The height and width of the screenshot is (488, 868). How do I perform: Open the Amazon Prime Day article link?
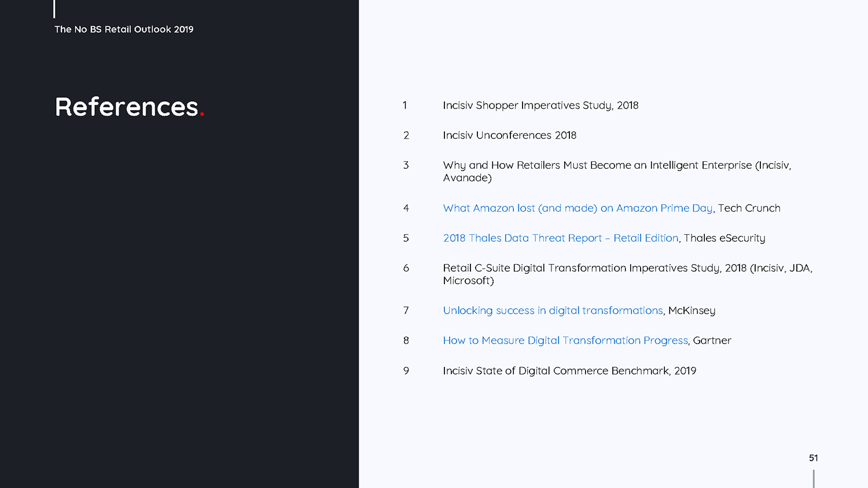(578, 208)
